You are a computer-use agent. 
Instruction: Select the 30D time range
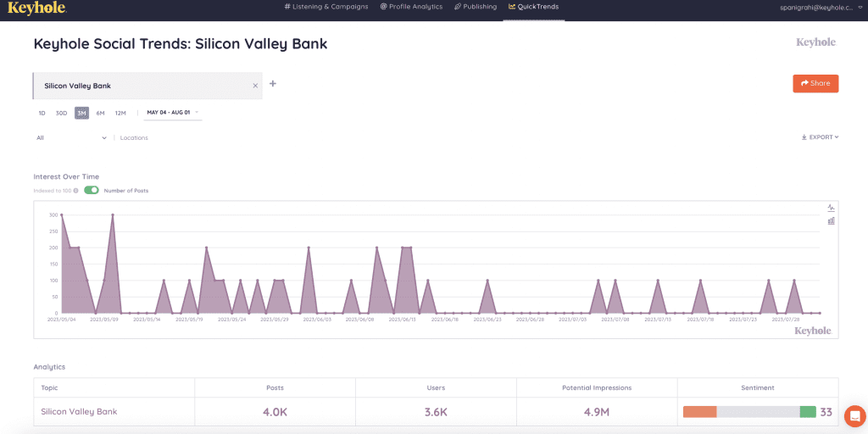click(61, 113)
